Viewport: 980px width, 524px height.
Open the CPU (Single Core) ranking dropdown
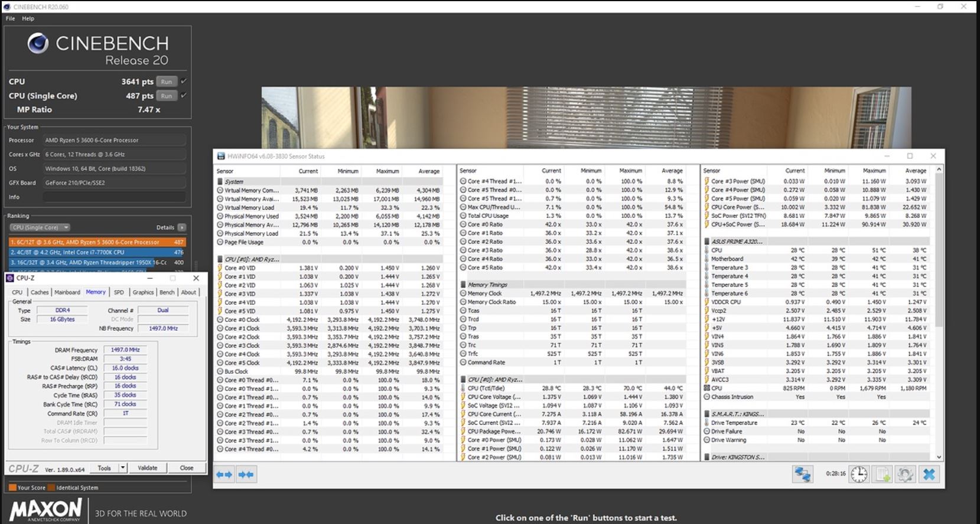[x=40, y=227]
